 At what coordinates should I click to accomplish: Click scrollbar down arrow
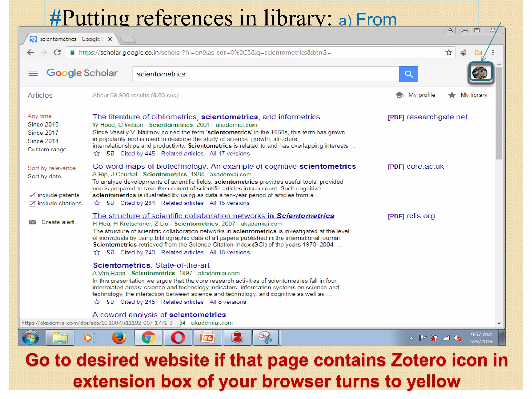tap(499, 323)
